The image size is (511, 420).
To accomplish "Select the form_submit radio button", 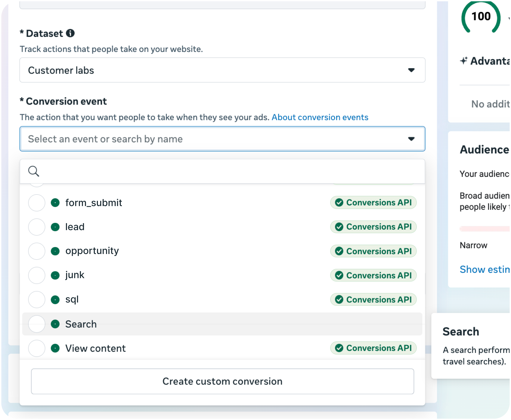I will click(x=37, y=203).
